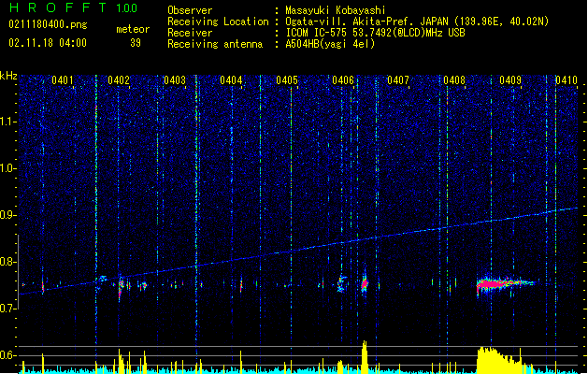The image size is (588, 374).
Task: Click the meteor count 39
Action: coord(136,43)
